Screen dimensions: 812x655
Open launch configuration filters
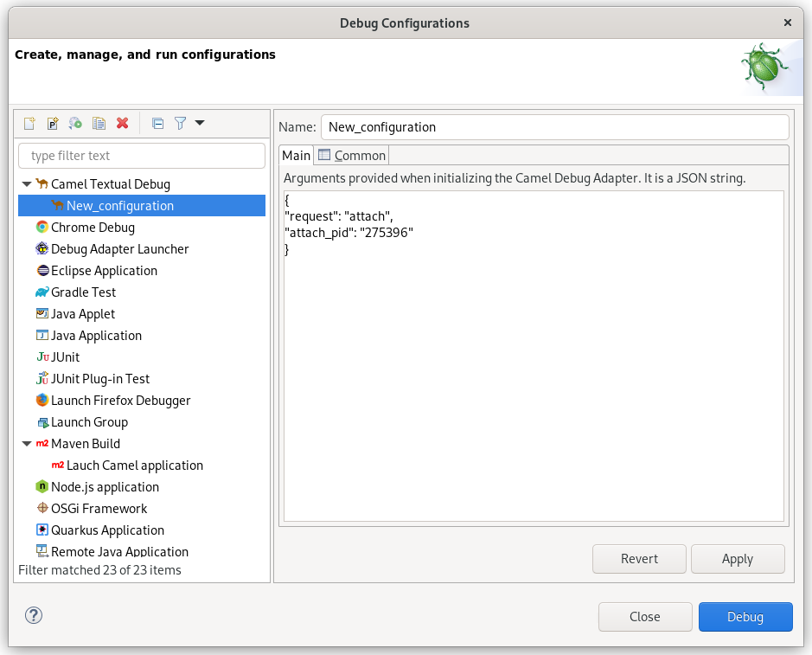click(180, 123)
